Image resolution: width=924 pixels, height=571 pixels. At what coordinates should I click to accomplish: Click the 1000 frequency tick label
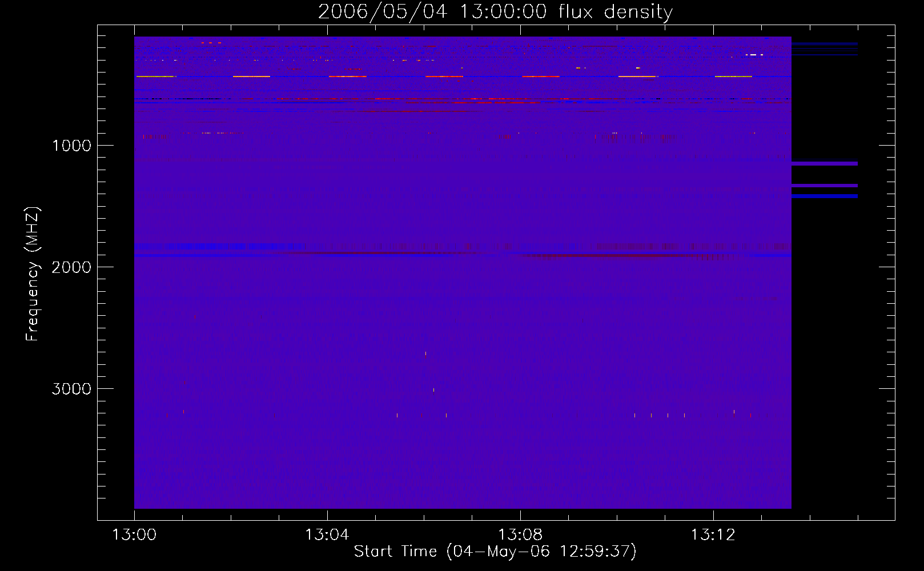coord(72,146)
